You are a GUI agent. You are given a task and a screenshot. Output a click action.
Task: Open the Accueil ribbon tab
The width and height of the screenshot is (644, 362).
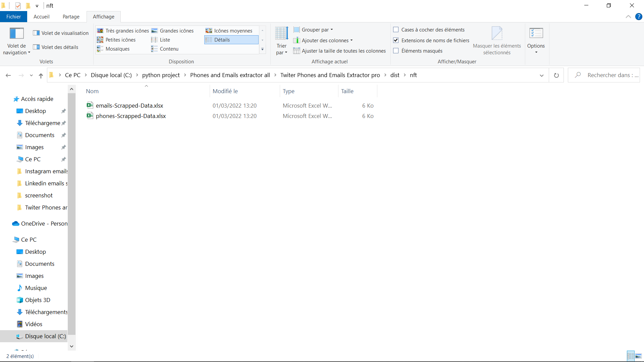(x=41, y=17)
